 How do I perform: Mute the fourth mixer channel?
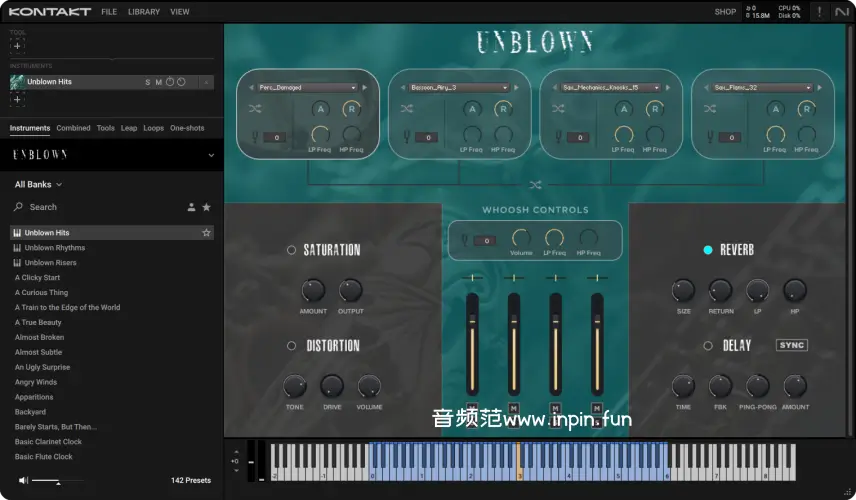coord(597,408)
